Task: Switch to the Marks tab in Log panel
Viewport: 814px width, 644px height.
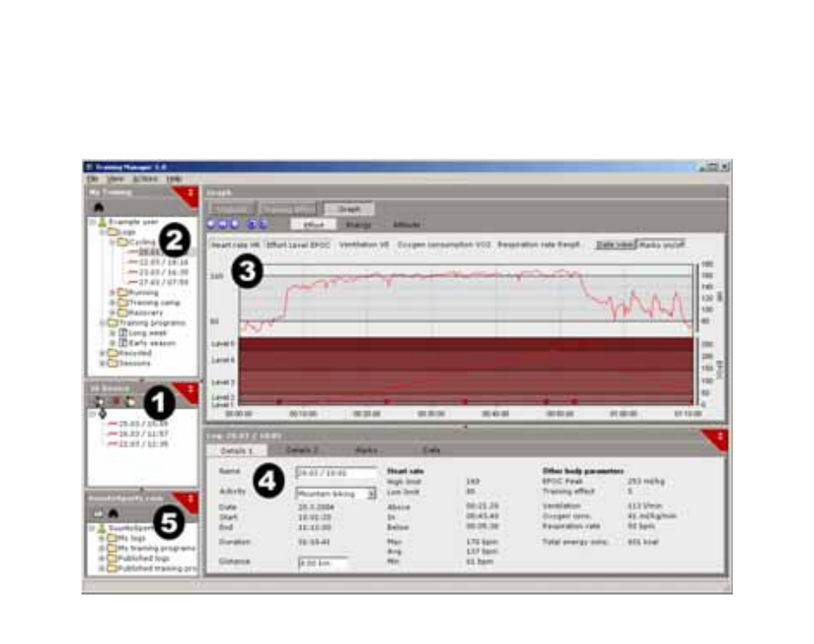Action: coord(367,450)
